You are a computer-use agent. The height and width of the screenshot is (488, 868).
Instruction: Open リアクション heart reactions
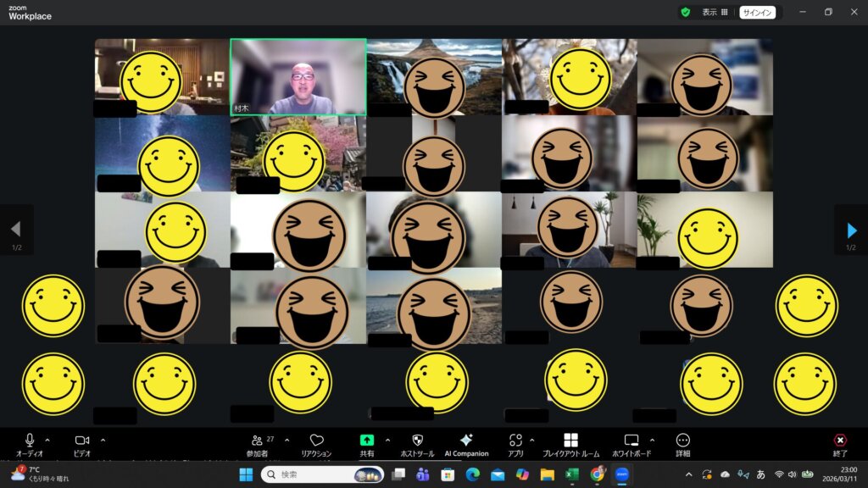click(x=316, y=441)
